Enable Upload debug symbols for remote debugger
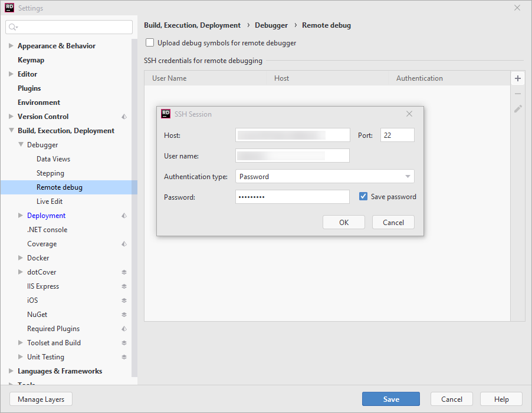This screenshot has height=413, width=532. point(149,42)
